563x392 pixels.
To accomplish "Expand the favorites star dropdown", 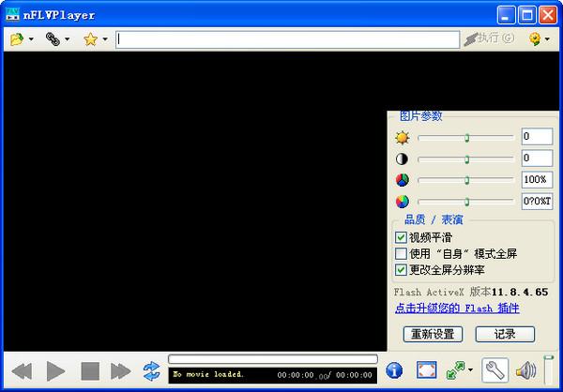I will coord(104,39).
